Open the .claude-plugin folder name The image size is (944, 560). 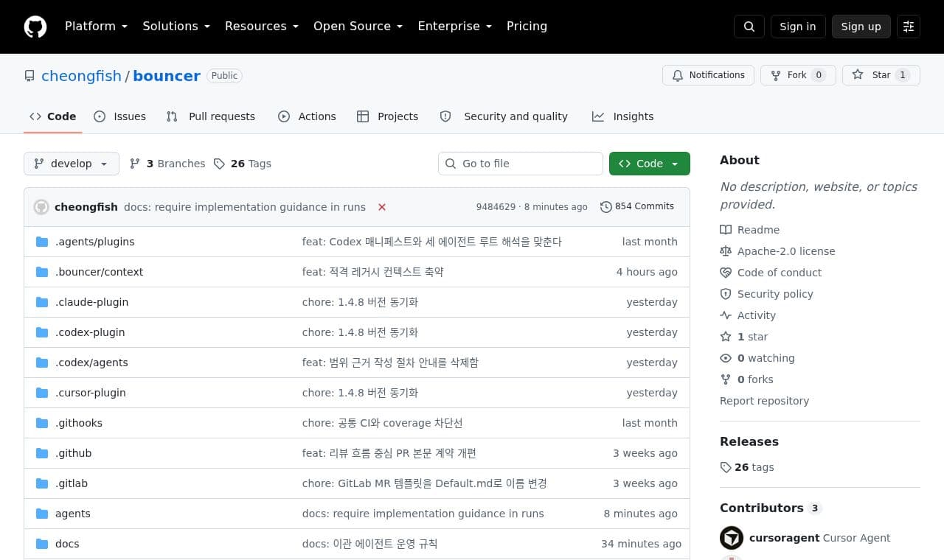(x=92, y=302)
